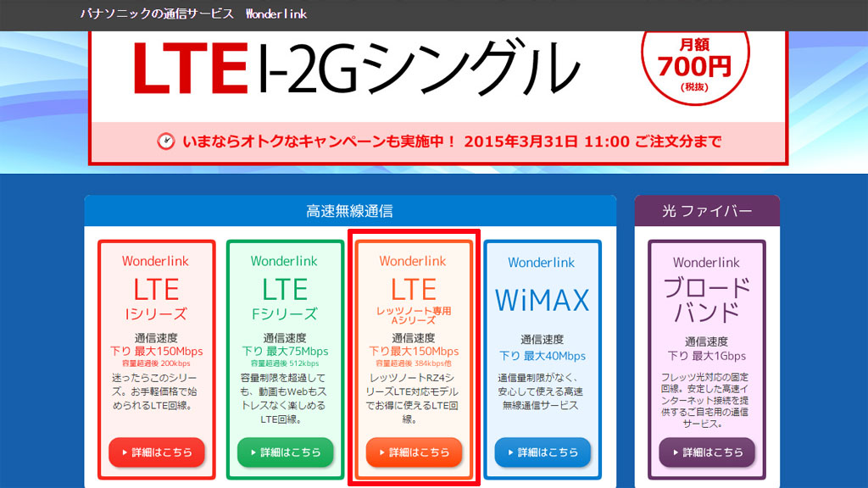Click 容量超過後 384kbps他 note
Viewport: 868px width, 488px height.
click(x=414, y=363)
